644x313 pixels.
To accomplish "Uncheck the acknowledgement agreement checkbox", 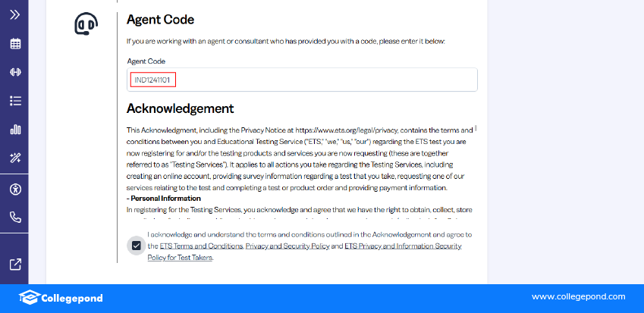I will click(x=136, y=246).
